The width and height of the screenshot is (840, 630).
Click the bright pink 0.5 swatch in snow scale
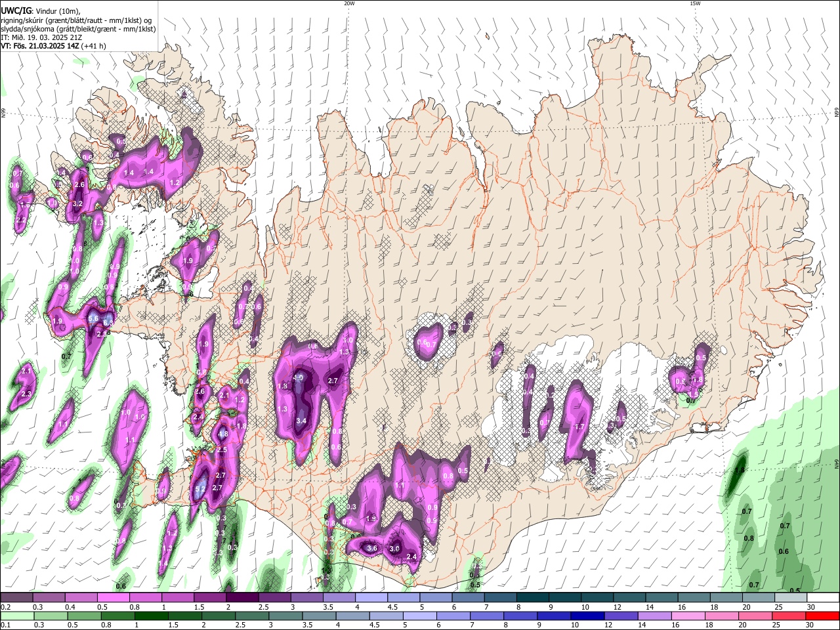pyautogui.click(x=113, y=598)
